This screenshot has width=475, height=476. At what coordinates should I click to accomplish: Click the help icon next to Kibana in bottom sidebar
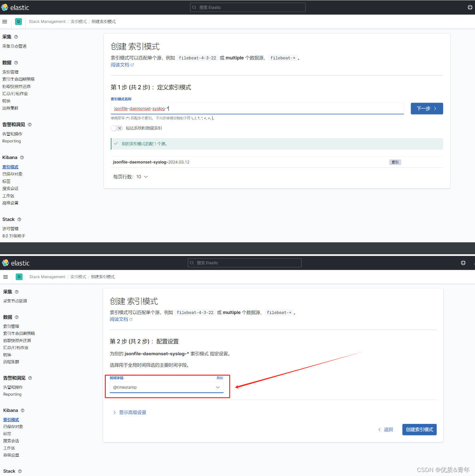point(23,411)
